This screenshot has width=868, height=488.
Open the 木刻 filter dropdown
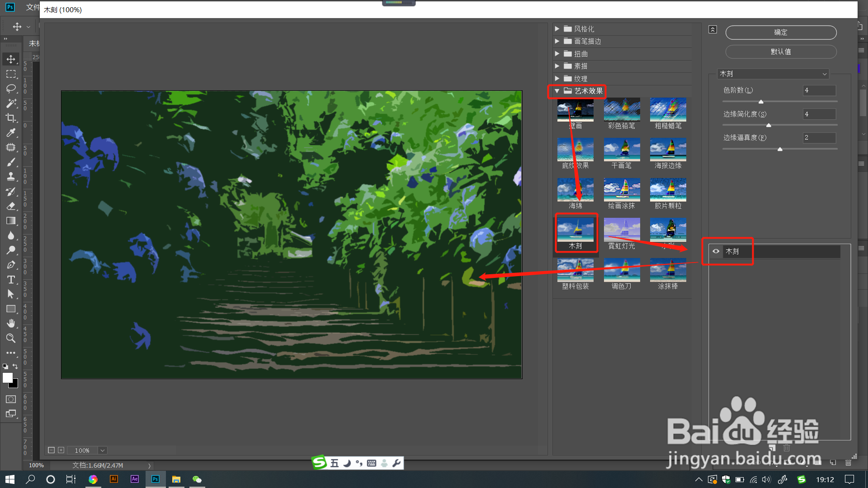(773, 74)
